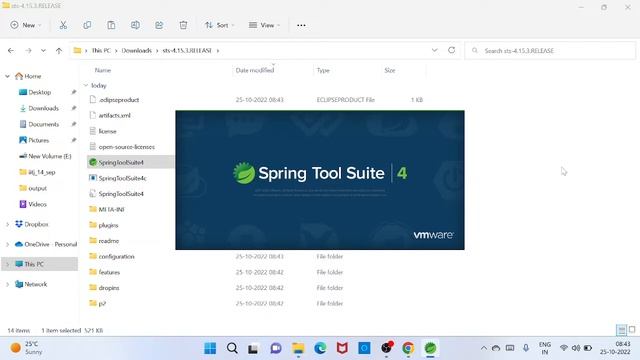
Task: Select the open-source-licenses file
Action: (x=127, y=147)
